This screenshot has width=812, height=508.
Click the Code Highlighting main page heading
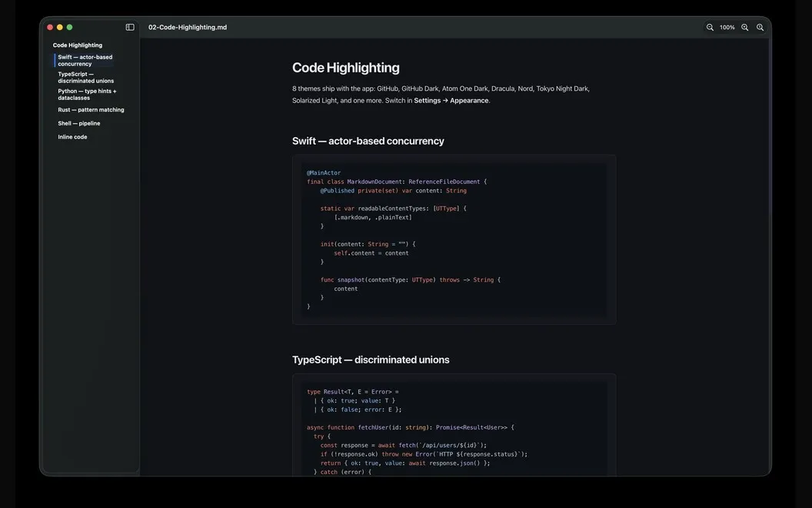(346, 68)
